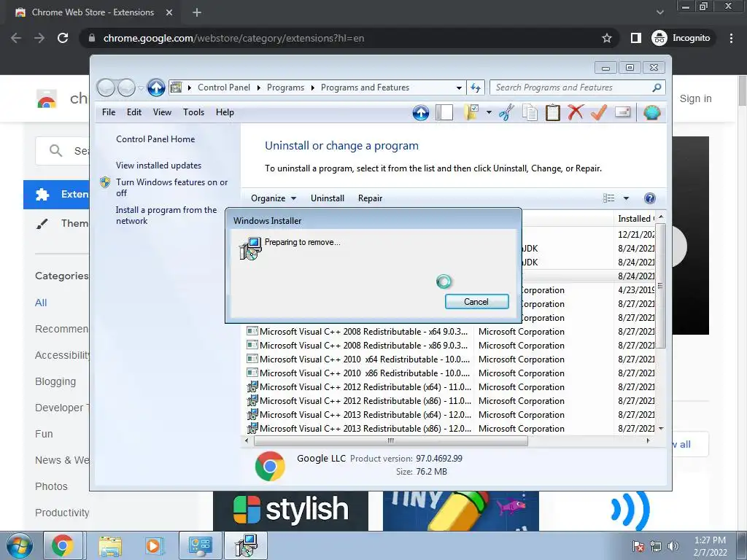The image size is (747, 560).
Task: Click the Chrome icon in the details pane
Action: (x=270, y=466)
